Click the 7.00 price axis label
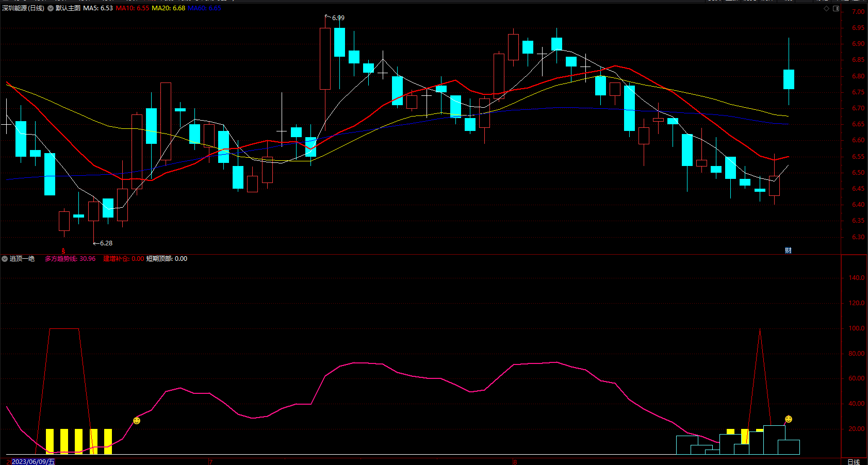 pyautogui.click(x=858, y=12)
